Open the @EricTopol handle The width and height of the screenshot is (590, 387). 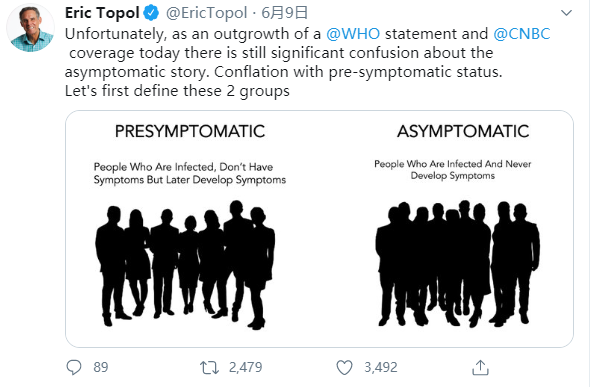(x=207, y=13)
